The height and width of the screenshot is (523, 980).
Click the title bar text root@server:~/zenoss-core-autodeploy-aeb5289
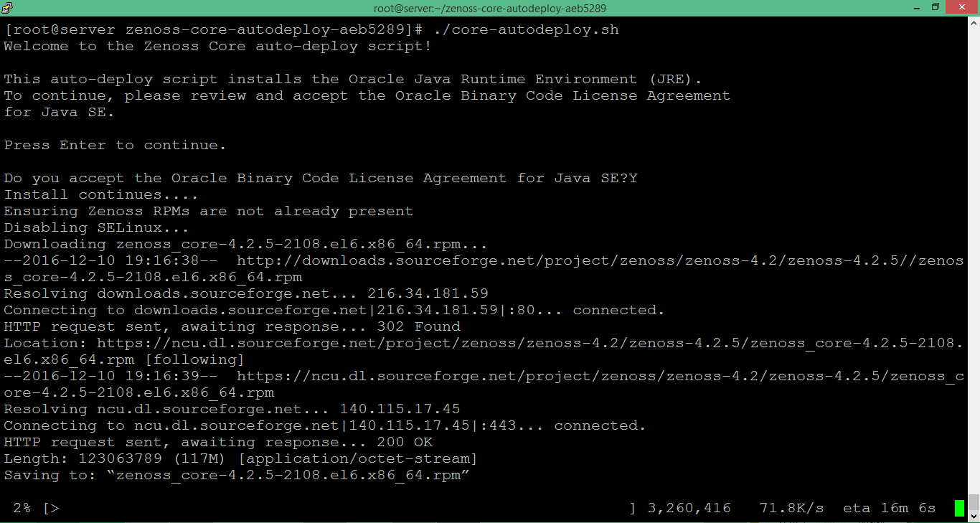tap(489, 8)
